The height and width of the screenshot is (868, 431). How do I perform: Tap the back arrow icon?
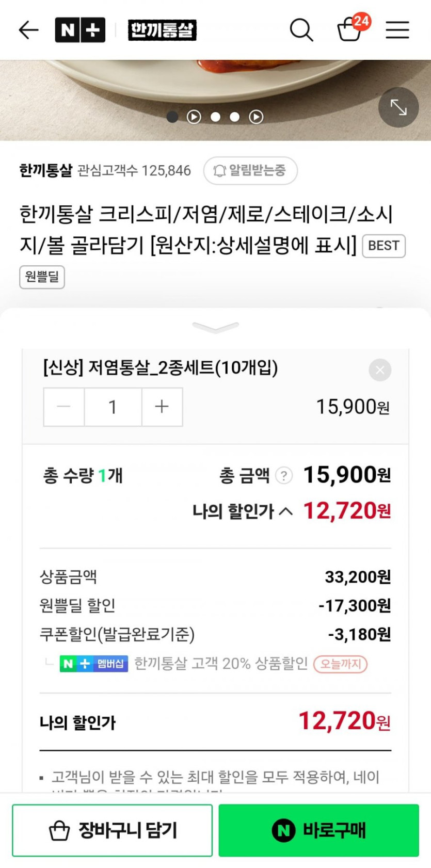tap(29, 30)
